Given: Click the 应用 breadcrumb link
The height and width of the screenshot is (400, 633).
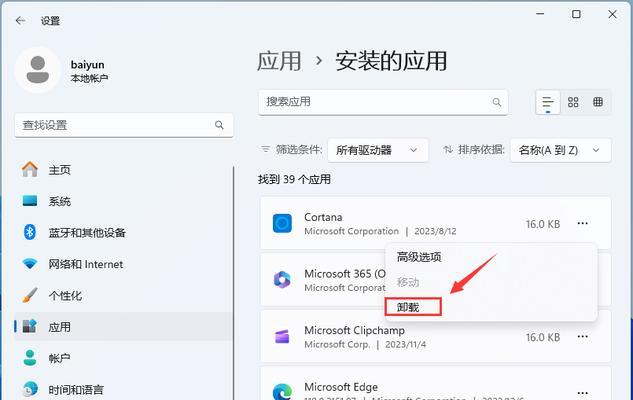Looking at the screenshot, I should (x=279, y=61).
